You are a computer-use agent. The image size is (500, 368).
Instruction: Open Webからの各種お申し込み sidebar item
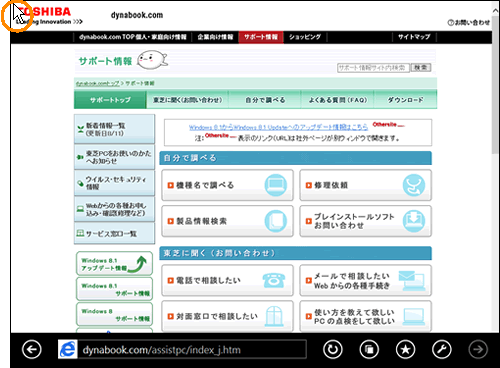pos(114,209)
